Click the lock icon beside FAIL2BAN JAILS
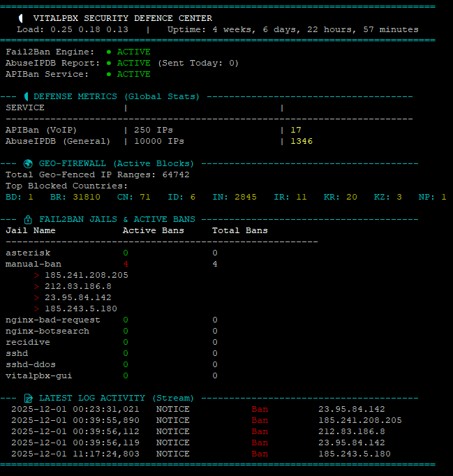 click(x=27, y=219)
